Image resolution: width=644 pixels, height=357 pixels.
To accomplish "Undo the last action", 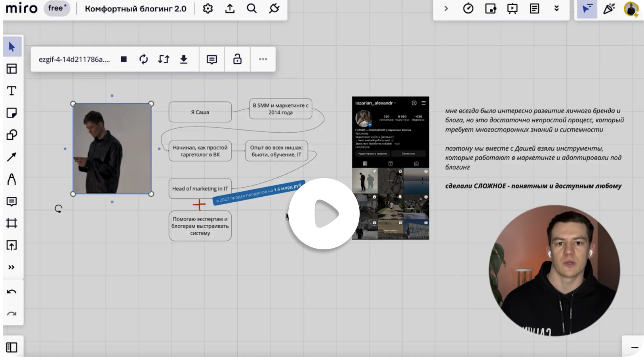I will point(12,292).
